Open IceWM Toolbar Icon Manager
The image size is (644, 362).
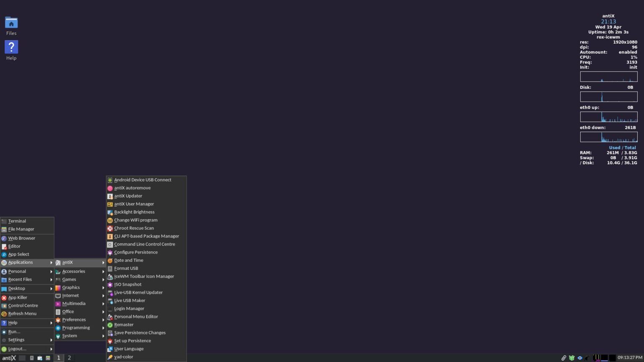coord(144,276)
